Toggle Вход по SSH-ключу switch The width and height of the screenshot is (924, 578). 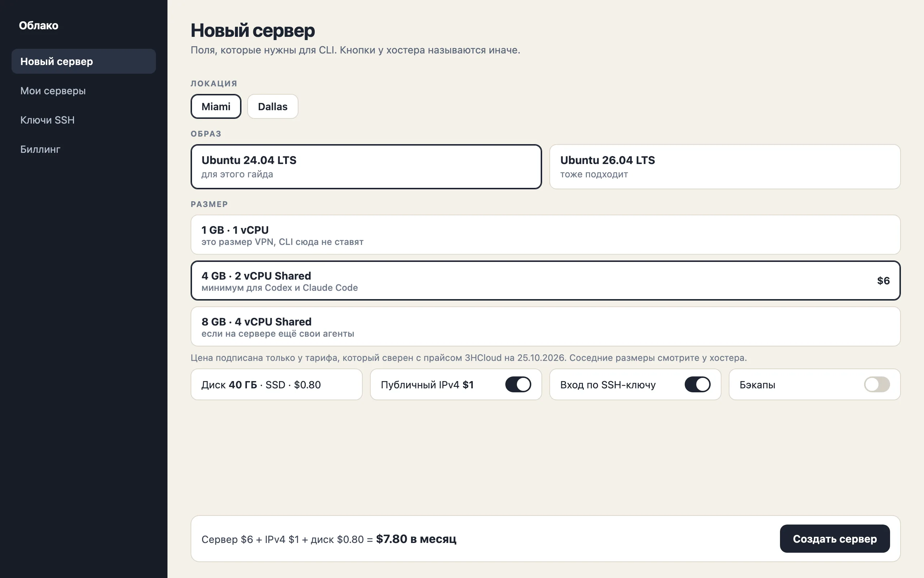pos(698,384)
